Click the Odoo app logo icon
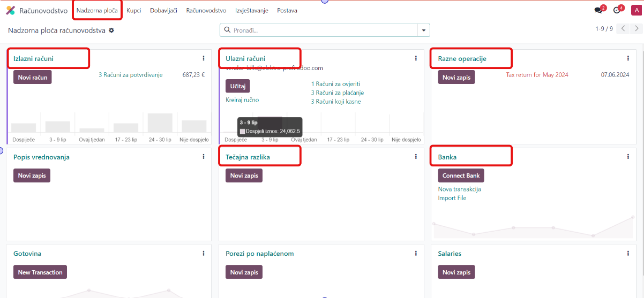The width and height of the screenshot is (644, 298). click(x=10, y=10)
